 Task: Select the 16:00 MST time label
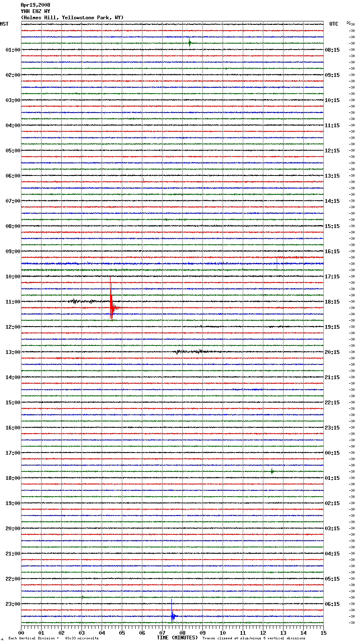13,428
